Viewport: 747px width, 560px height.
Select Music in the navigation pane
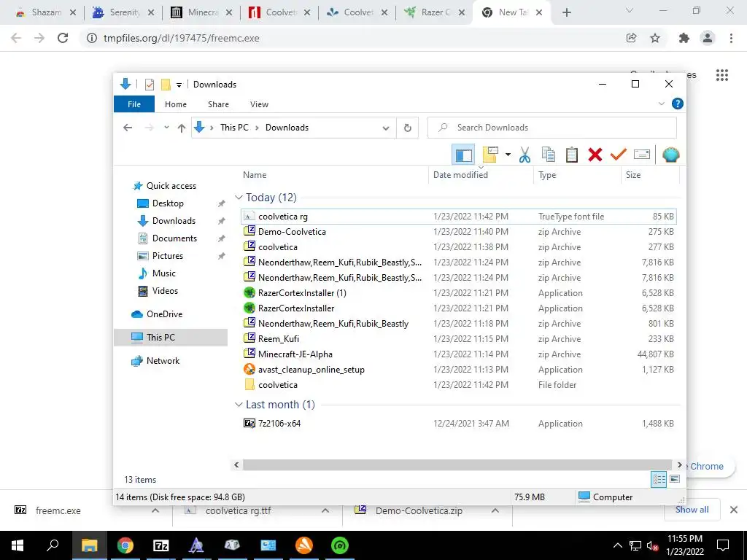tap(158, 273)
